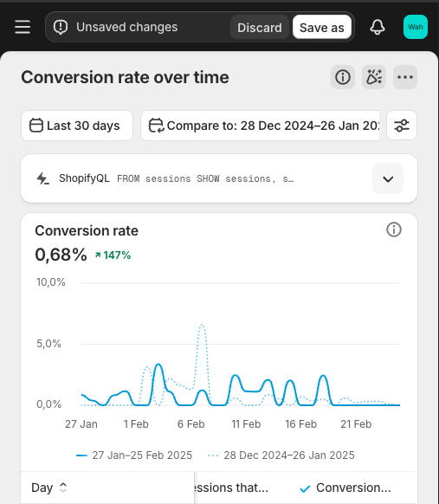Toggle the 27 Jan–25 Feb 2025 legend series

[134, 456]
